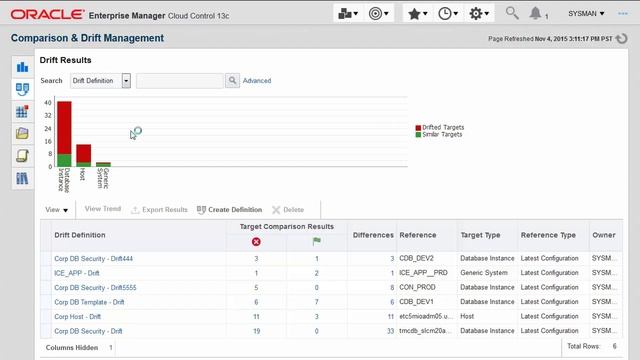
Task: Open Corp DB Template - Drift link
Action: pyautogui.click(x=89, y=302)
